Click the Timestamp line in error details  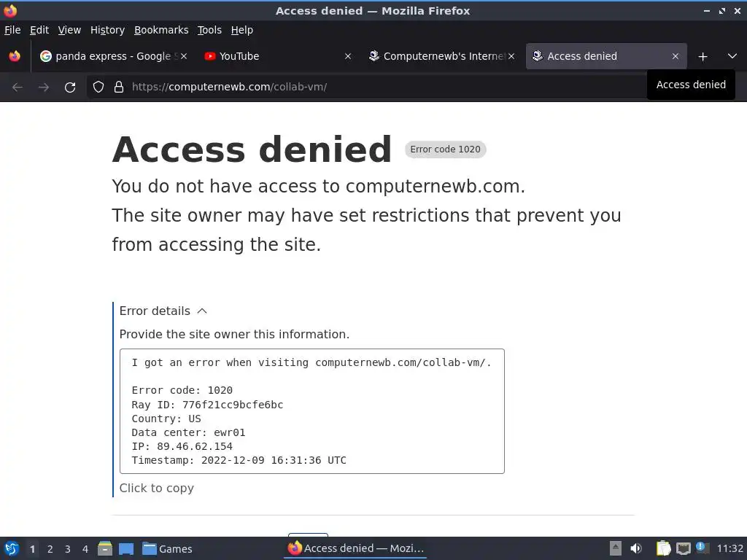(x=239, y=461)
